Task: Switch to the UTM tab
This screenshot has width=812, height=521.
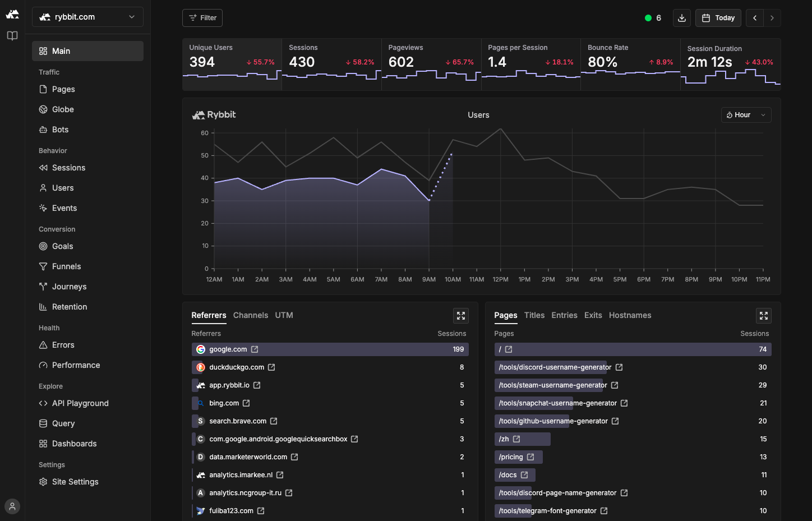Action: [284, 315]
